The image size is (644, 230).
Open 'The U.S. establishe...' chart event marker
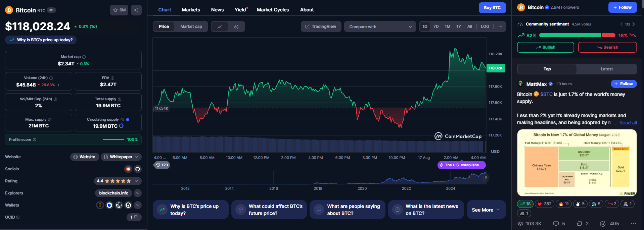(x=462, y=165)
